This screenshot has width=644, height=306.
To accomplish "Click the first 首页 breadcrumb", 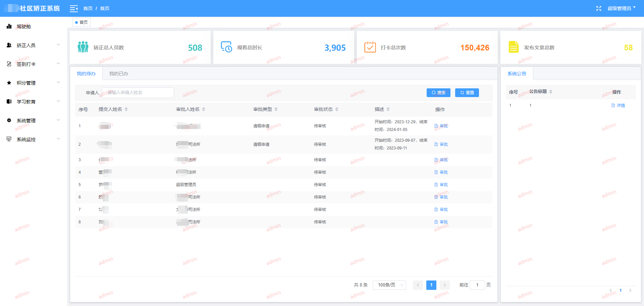I will point(88,8).
